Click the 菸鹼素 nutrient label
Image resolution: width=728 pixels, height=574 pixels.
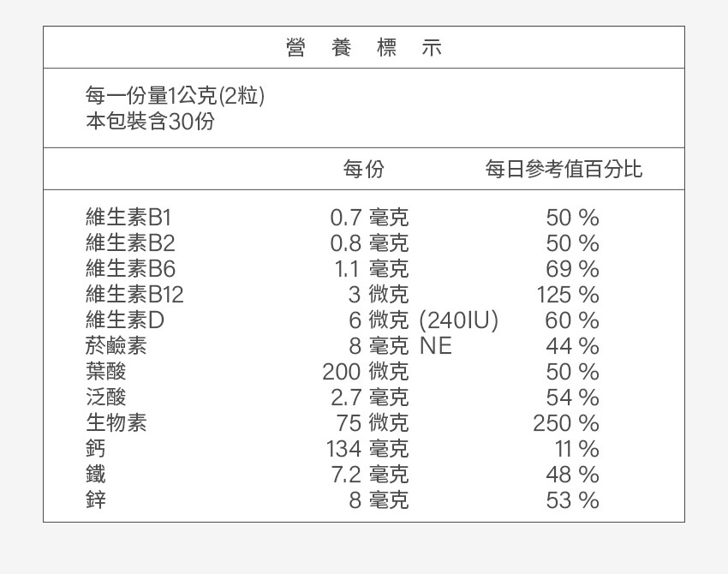tap(116, 346)
